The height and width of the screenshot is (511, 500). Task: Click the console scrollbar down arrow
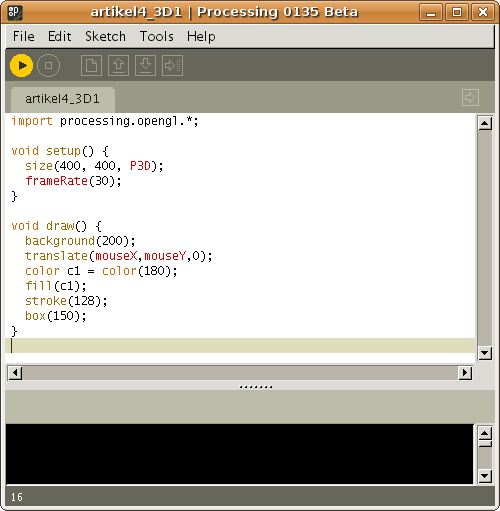(485, 476)
